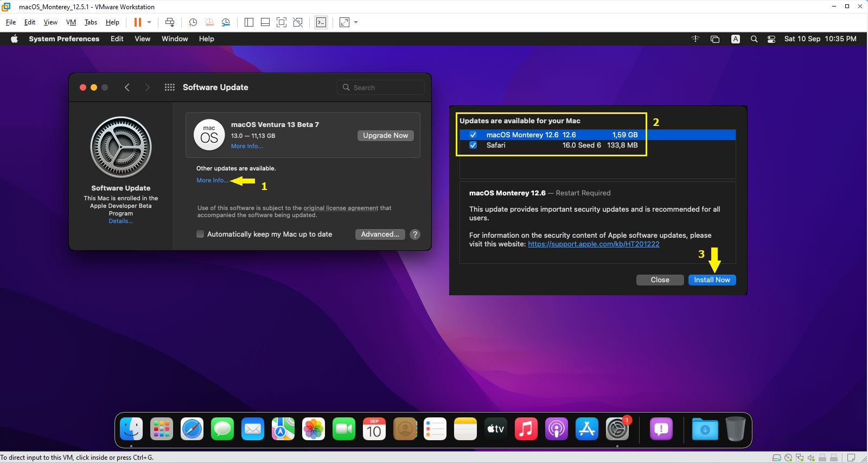Open Messages app in the Dock
Image resolution: width=868 pixels, height=463 pixels.
(222, 429)
